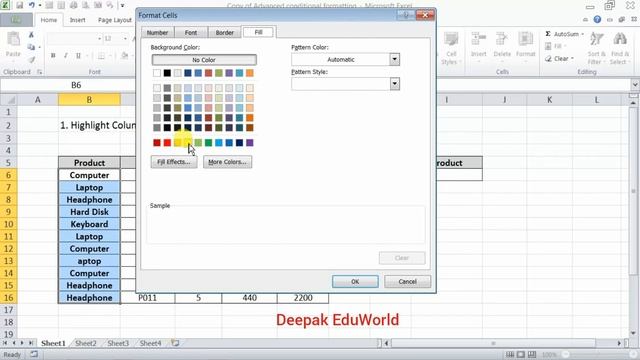Open Find & Select binoculars
640x360 pixels.
[x=620, y=48]
